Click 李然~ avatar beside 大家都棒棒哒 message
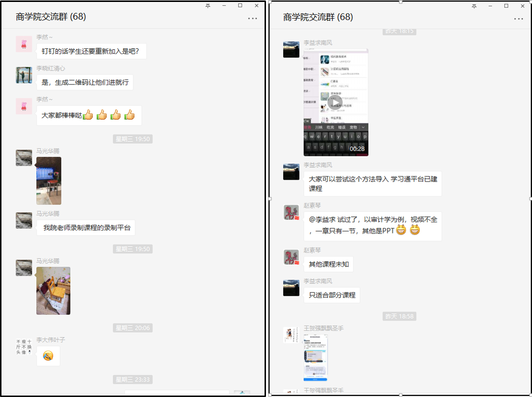This screenshot has width=532, height=397. point(24,106)
